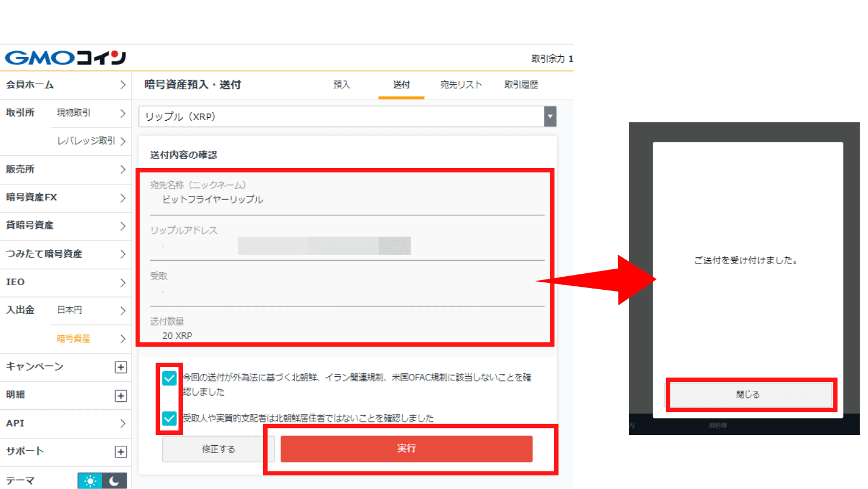Select 暗号資産 under 入出金
This screenshot has height=489, width=868.
[x=73, y=339]
